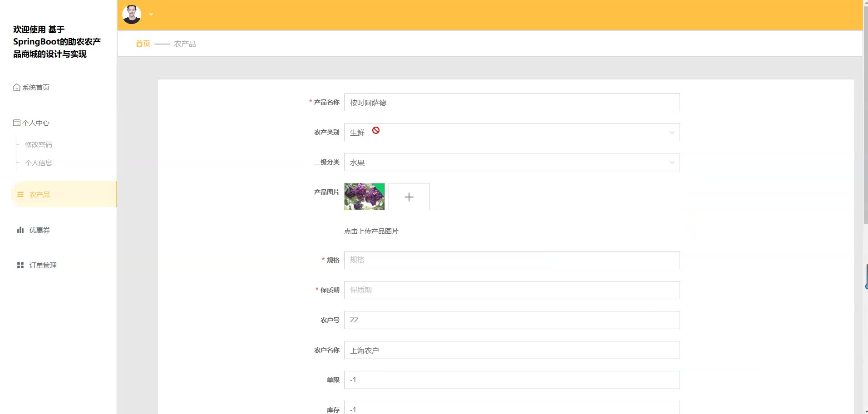
Task: Focus the 规格 input field
Action: click(512, 260)
